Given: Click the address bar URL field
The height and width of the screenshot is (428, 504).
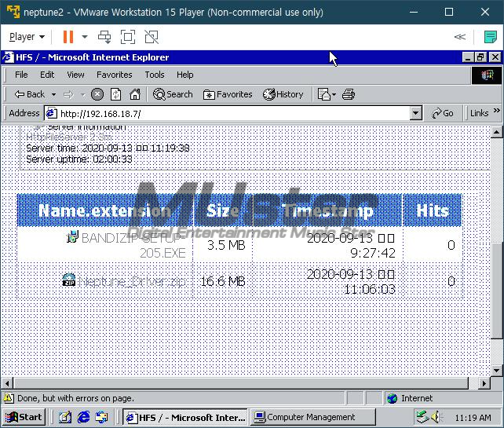Looking at the screenshot, I should point(228,114).
